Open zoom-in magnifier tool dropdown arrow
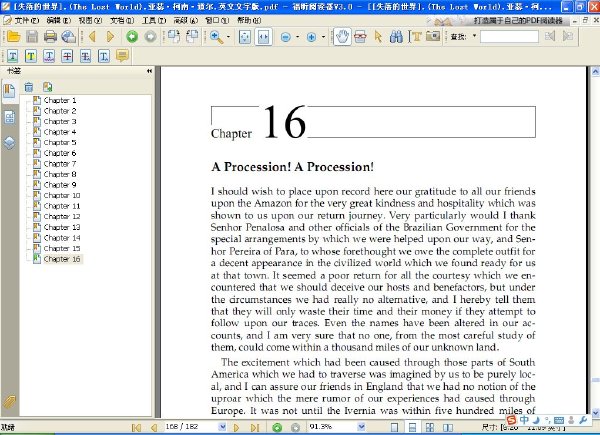 228,37
